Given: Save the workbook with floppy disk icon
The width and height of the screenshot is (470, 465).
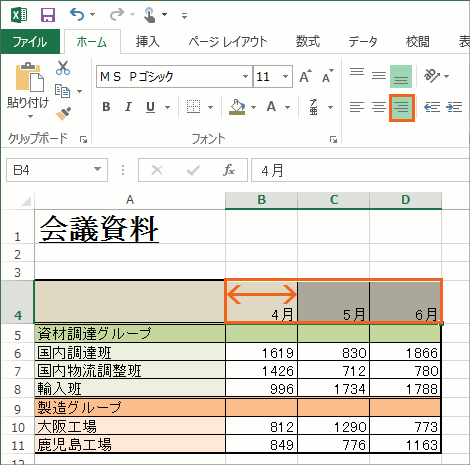Looking at the screenshot, I should point(48,15).
